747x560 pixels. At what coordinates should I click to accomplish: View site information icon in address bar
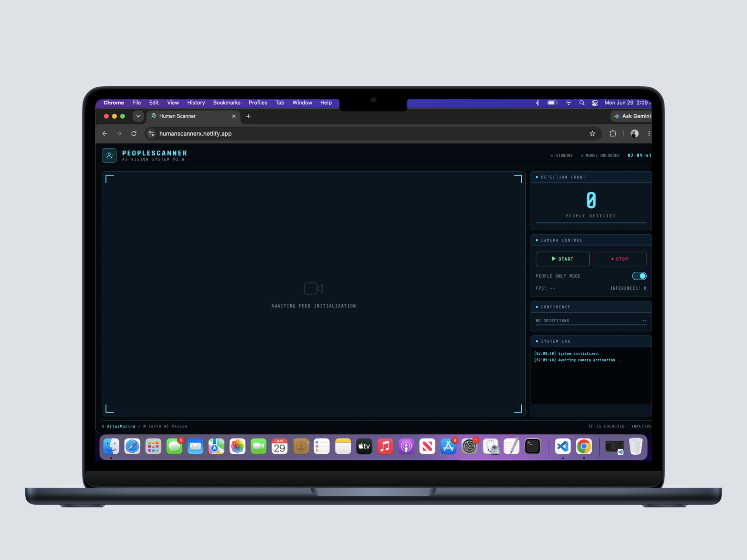(x=151, y=134)
